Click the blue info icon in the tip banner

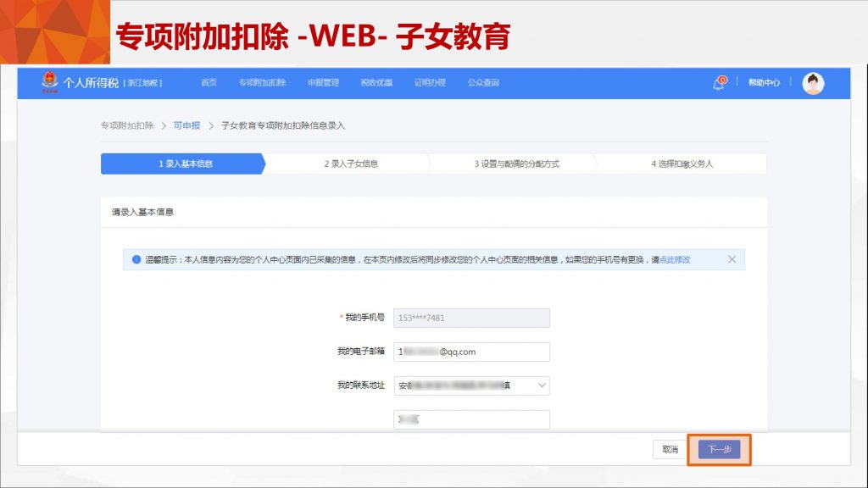pyautogui.click(x=136, y=259)
